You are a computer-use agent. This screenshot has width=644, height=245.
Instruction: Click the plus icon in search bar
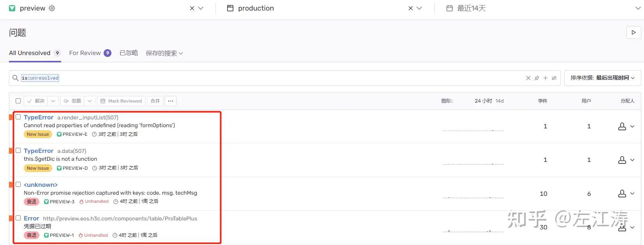(x=545, y=78)
